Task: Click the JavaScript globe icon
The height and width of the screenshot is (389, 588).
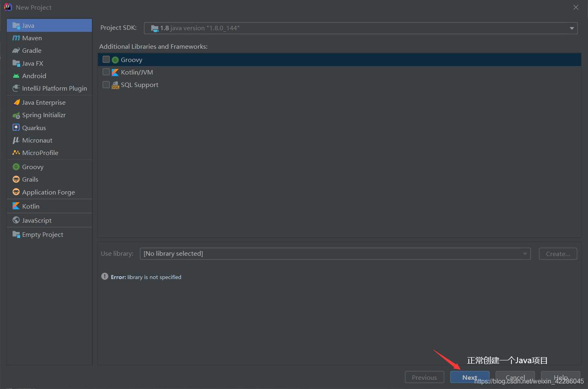Action: [x=16, y=220]
